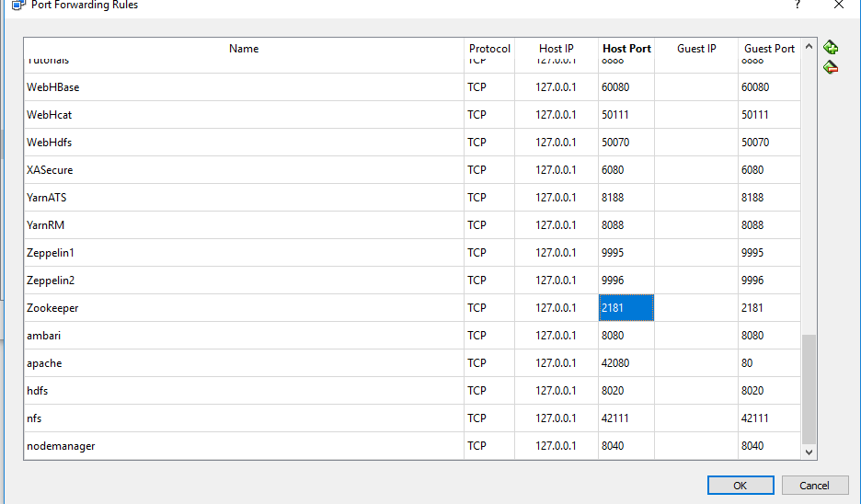Select the apache rule name
861x504 pixels.
[44, 363]
